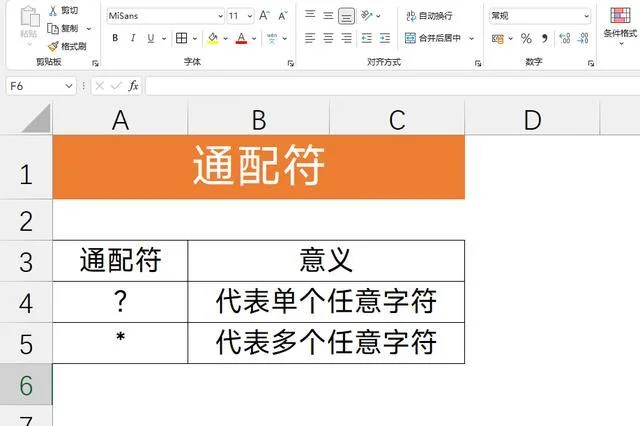The image size is (640, 426).
Task: Click Merge and Center (合并后居中) button
Action: click(x=432, y=38)
